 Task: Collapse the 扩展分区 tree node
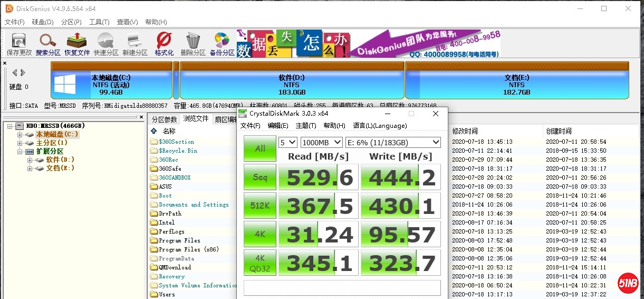tap(20, 152)
